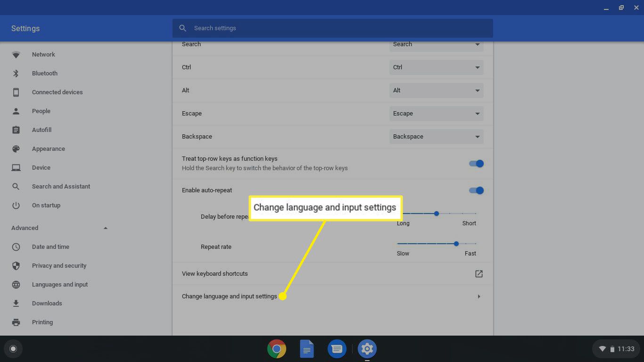Toggle Treat top-row keys as function keys

pos(476,164)
